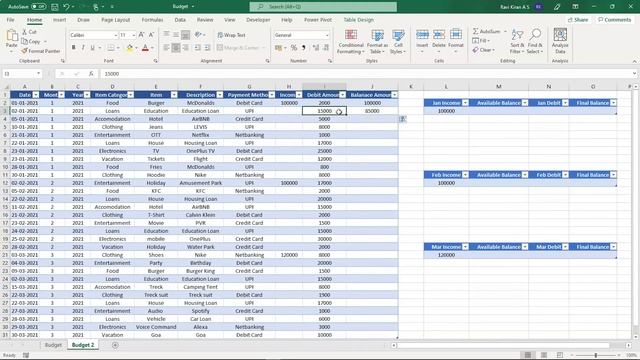
Task: Click the cell containing 'Amusement Park'
Action: click(200, 183)
